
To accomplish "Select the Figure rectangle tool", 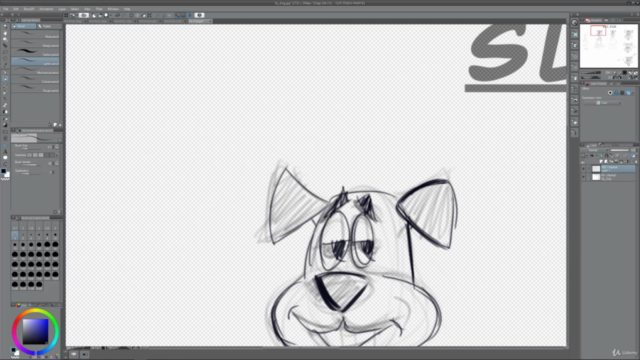I will coord(5,132).
